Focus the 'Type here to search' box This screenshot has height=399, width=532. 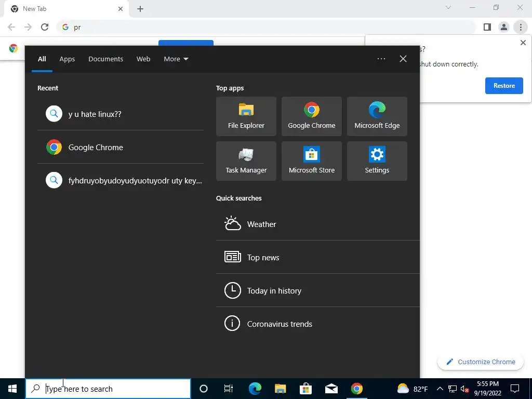click(x=108, y=389)
